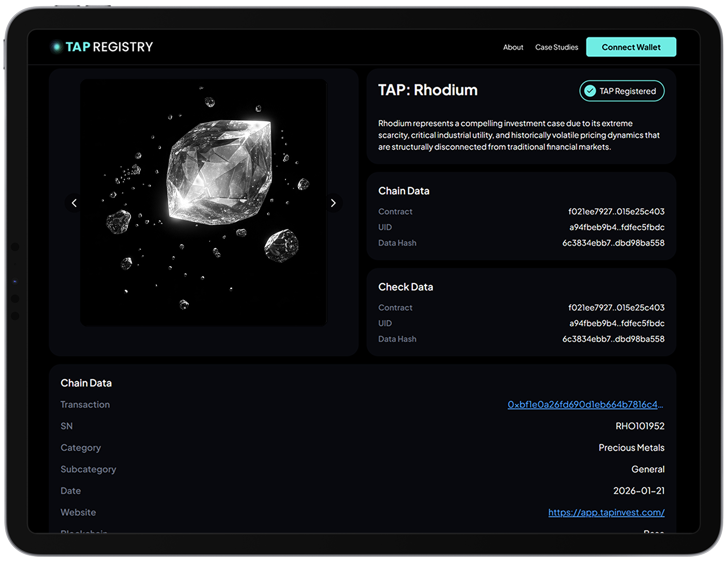The height and width of the screenshot is (563, 728).
Task: Click the Precious Metals category value
Action: click(631, 448)
